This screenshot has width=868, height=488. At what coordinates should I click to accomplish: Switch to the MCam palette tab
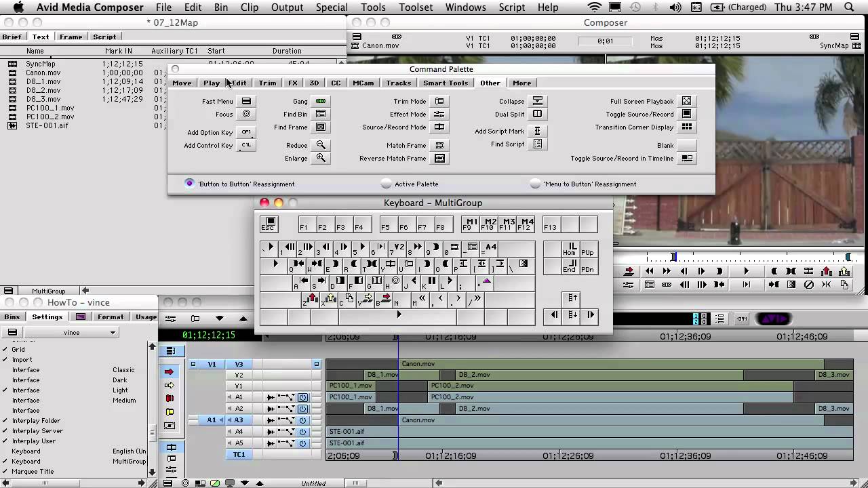pyautogui.click(x=363, y=83)
